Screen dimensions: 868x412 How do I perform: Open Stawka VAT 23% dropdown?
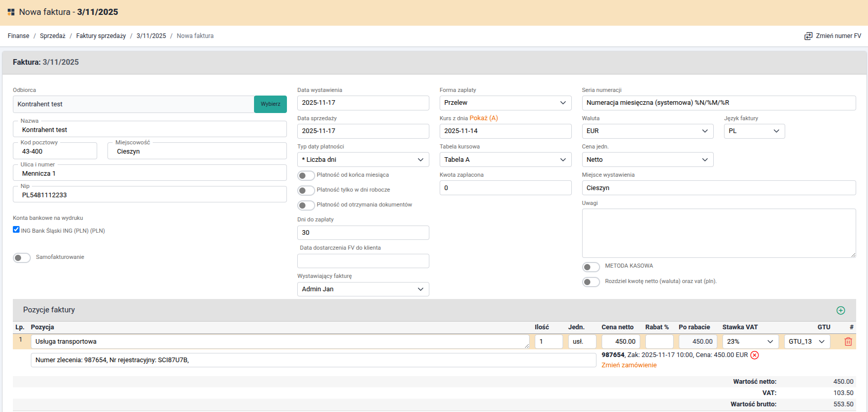click(750, 342)
